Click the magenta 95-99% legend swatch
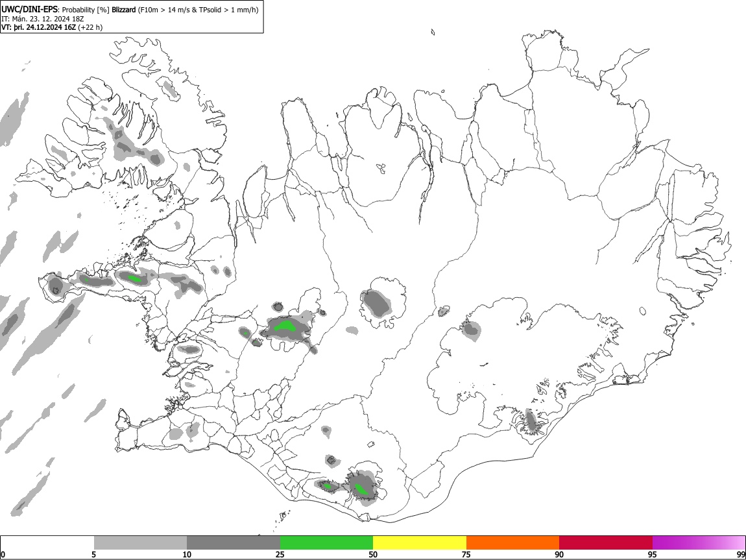746x560 pixels. tap(699, 543)
